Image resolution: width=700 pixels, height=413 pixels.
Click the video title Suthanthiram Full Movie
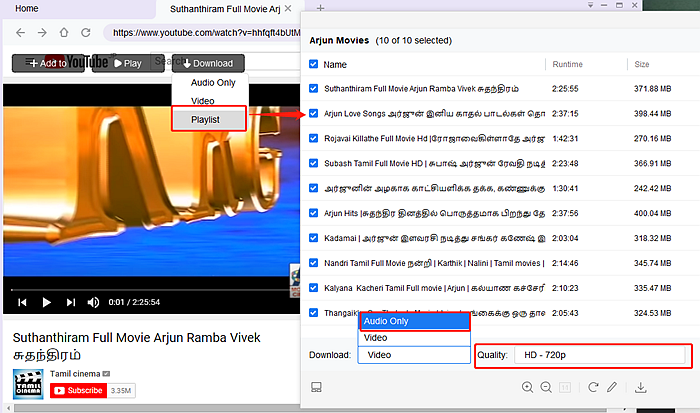pyautogui.click(x=136, y=346)
